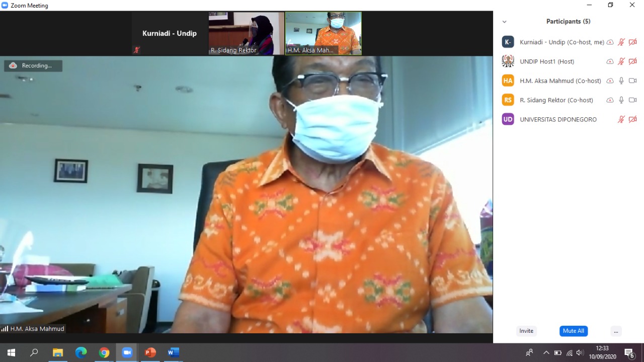
Task: Click H.M. Aksa Mahmud's microphone icon
Action: click(x=621, y=81)
